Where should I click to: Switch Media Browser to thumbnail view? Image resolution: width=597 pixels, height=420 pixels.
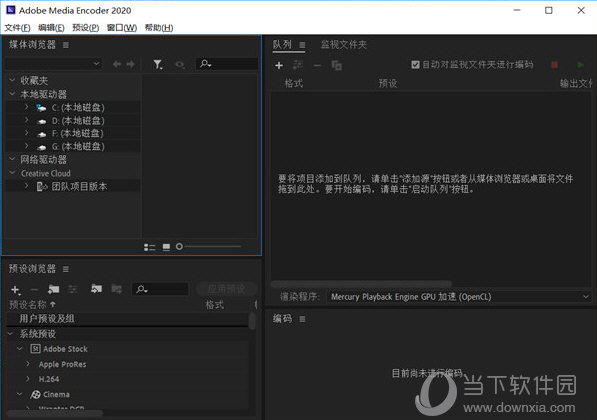166,247
